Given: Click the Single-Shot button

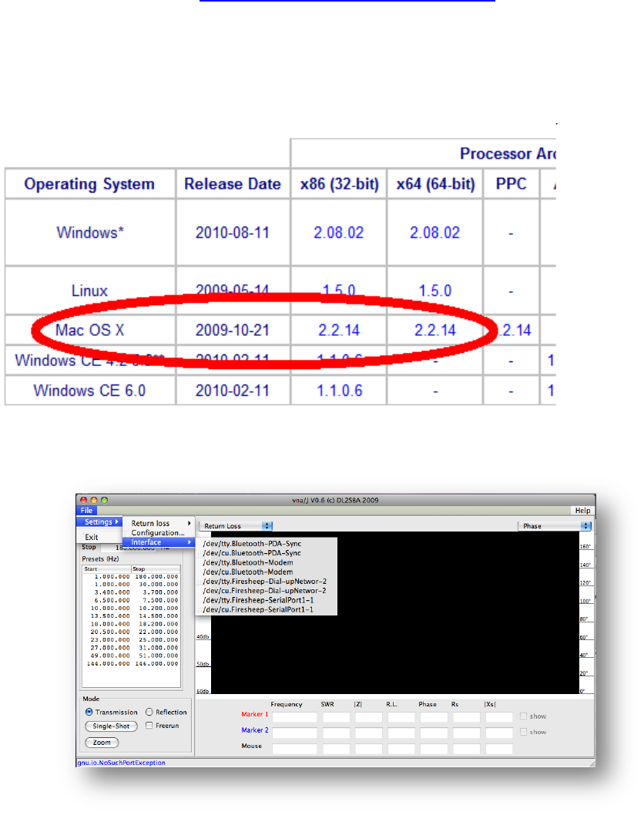Looking at the screenshot, I should [x=111, y=726].
